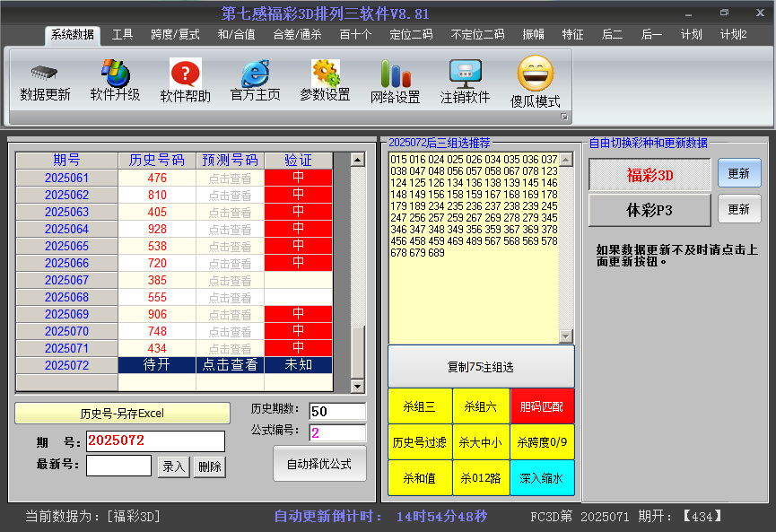Open the 跨度/复式 tab

tap(175, 35)
